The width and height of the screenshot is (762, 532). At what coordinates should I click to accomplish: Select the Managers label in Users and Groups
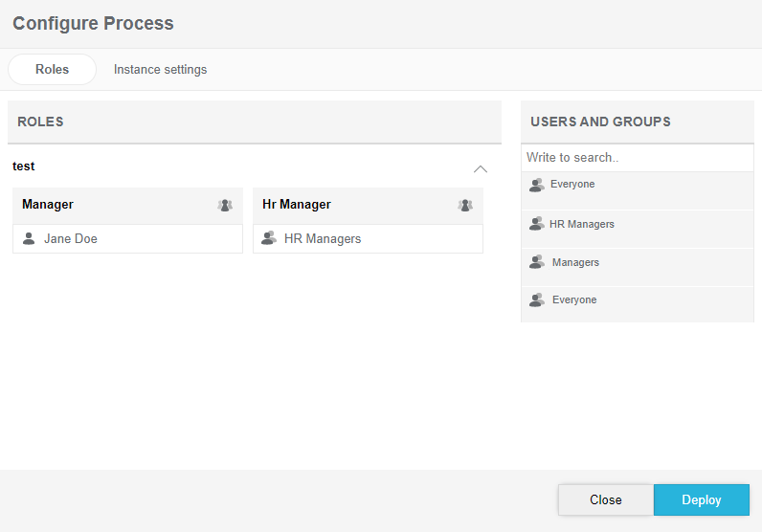click(x=575, y=262)
